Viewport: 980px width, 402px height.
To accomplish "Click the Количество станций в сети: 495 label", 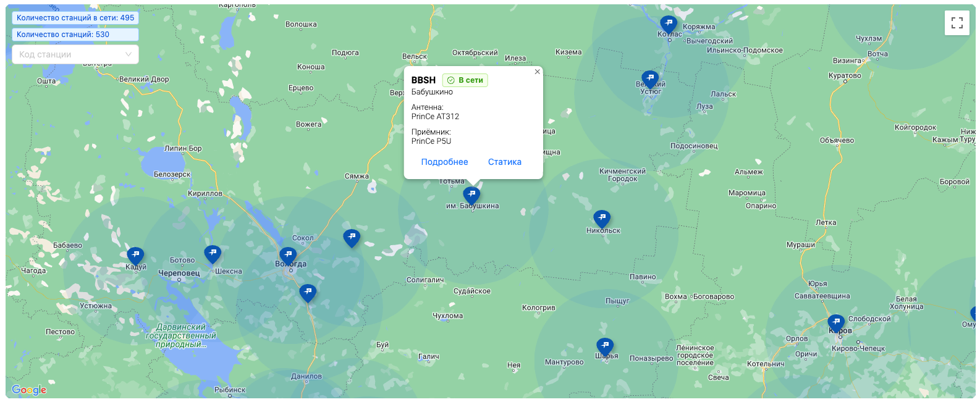I will click(x=75, y=18).
